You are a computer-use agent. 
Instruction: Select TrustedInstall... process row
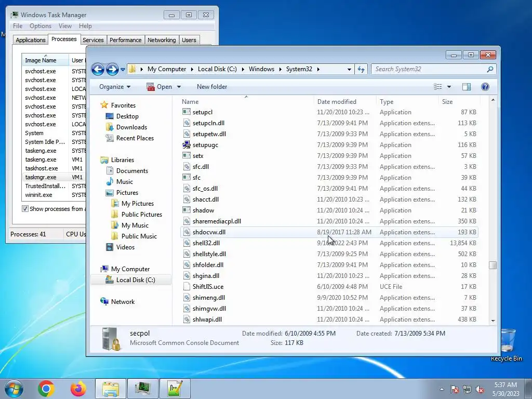[54, 186]
